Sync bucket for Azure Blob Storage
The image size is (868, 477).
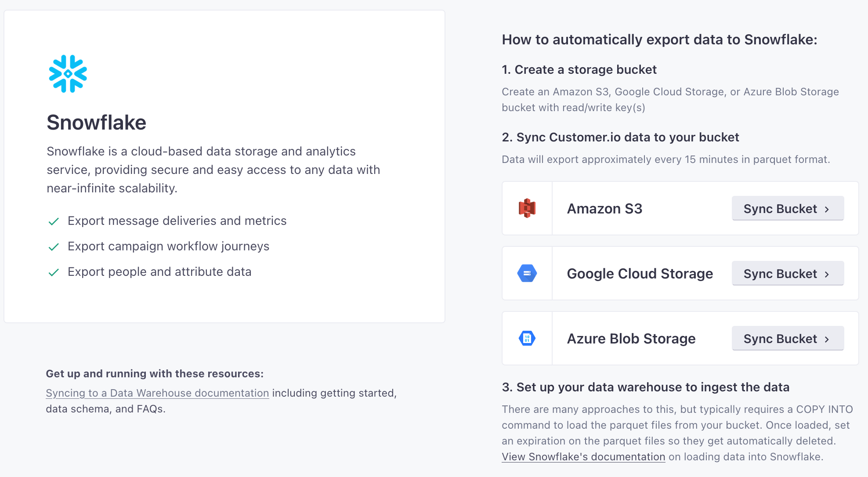pos(788,338)
